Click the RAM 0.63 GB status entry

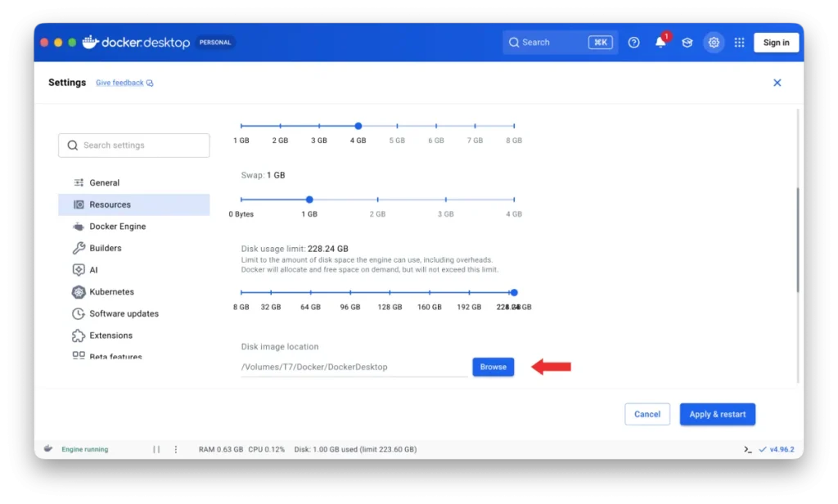coord(221,449)
